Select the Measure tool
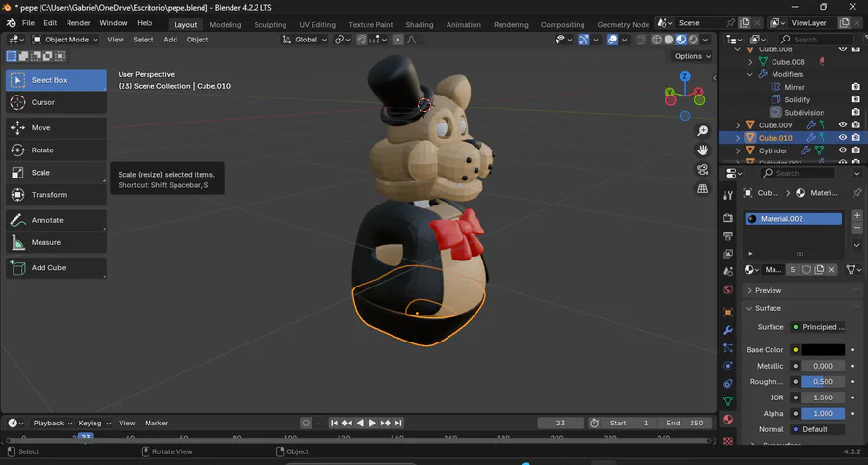 (56, 242)
